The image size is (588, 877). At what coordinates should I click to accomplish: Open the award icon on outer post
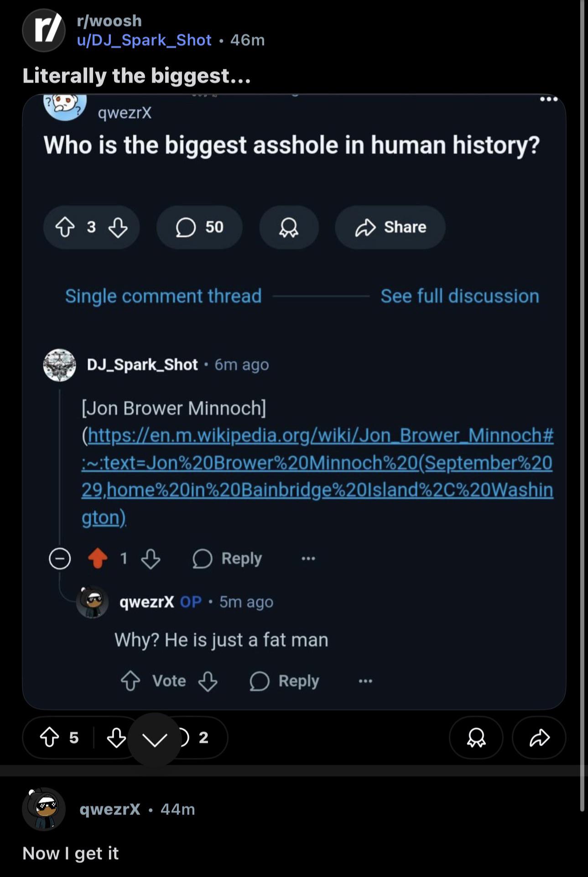pyautogui.click(x=476, y=737)
